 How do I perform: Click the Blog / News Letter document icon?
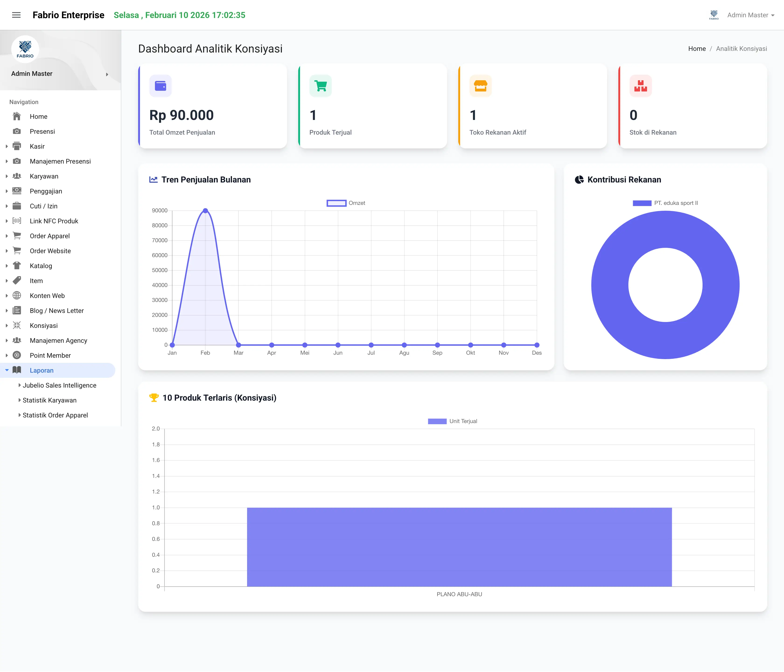(x=17, y=310)
